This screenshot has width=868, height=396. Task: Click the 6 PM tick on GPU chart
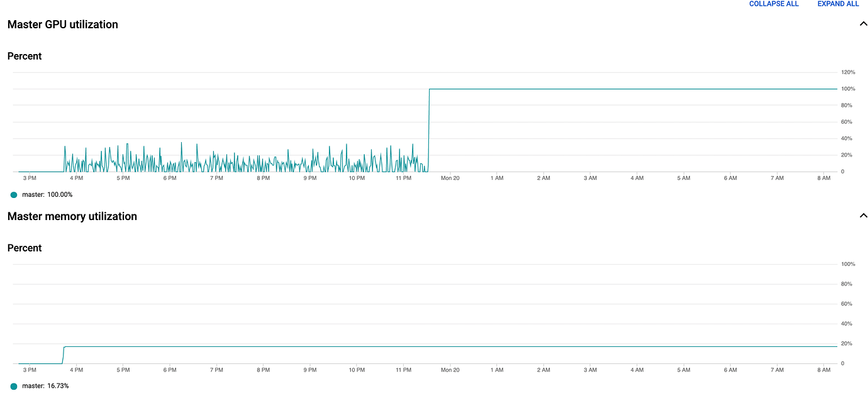170,179
